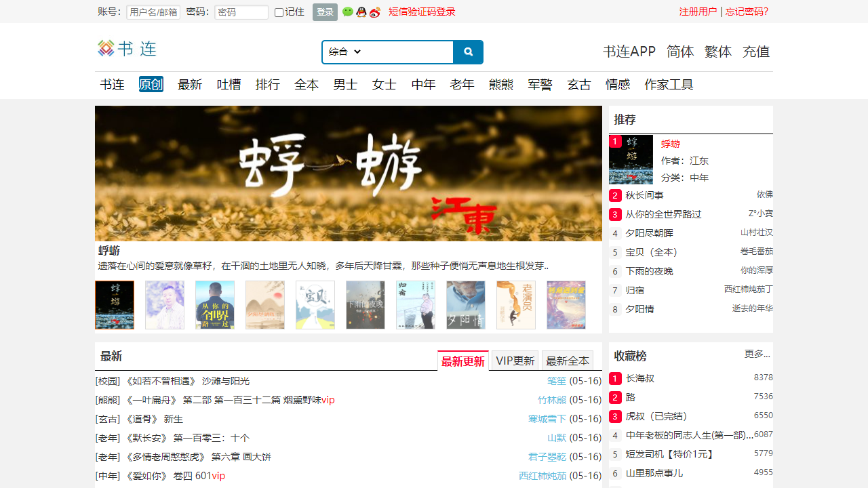Select the 宝贝 cover thumbnail
Screen dimensions: 868x488
click(315, 305)
